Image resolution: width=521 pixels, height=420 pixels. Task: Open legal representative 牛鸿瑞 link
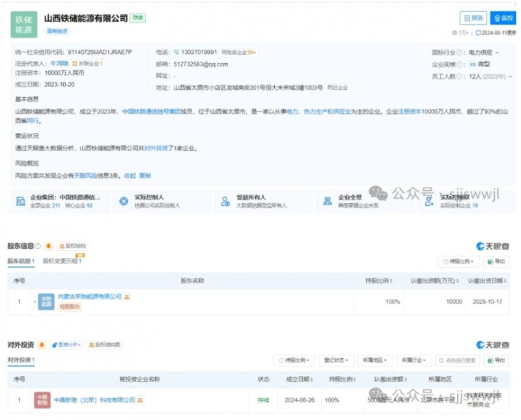pos(59,64)
